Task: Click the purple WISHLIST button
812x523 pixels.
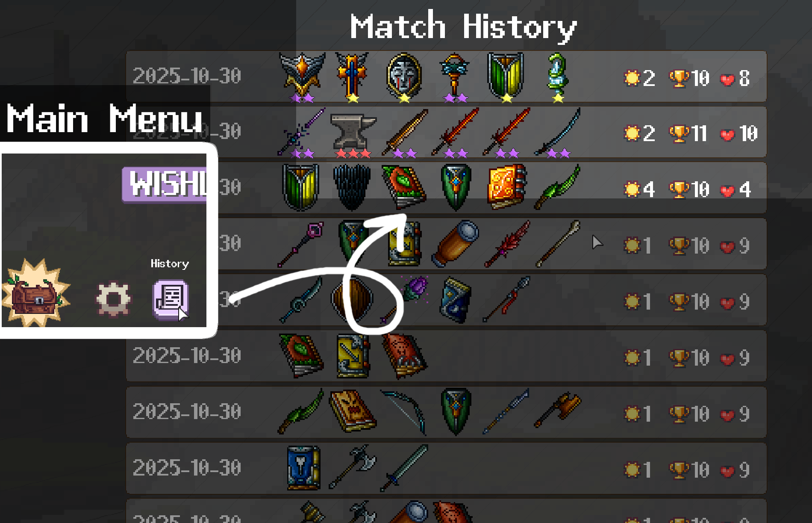Action: tap(165, 185)
